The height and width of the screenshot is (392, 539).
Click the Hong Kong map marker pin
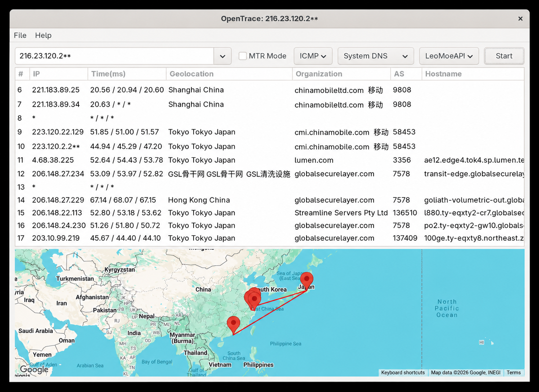(x=234, y=325)
